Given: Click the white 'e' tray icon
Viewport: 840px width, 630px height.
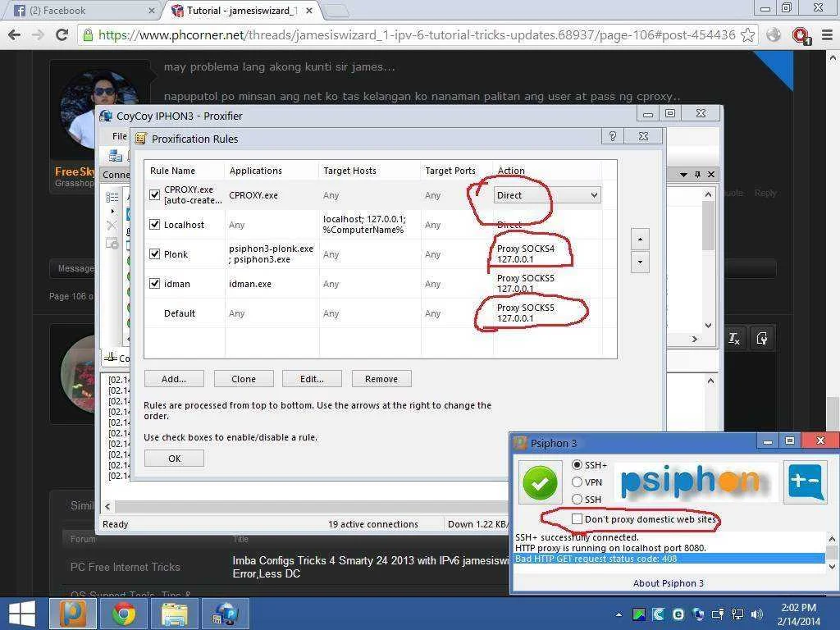Looking at the screenshot, I should tap(678, 614).
